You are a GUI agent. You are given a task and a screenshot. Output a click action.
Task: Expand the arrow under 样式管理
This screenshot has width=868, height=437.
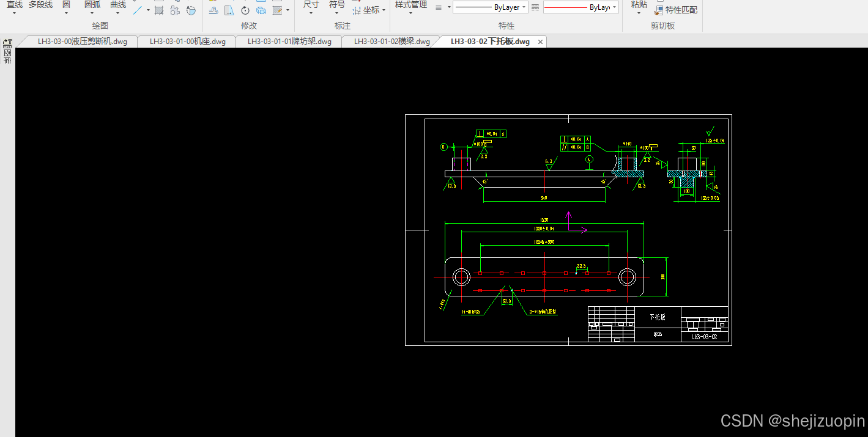(x=411, y=13)
